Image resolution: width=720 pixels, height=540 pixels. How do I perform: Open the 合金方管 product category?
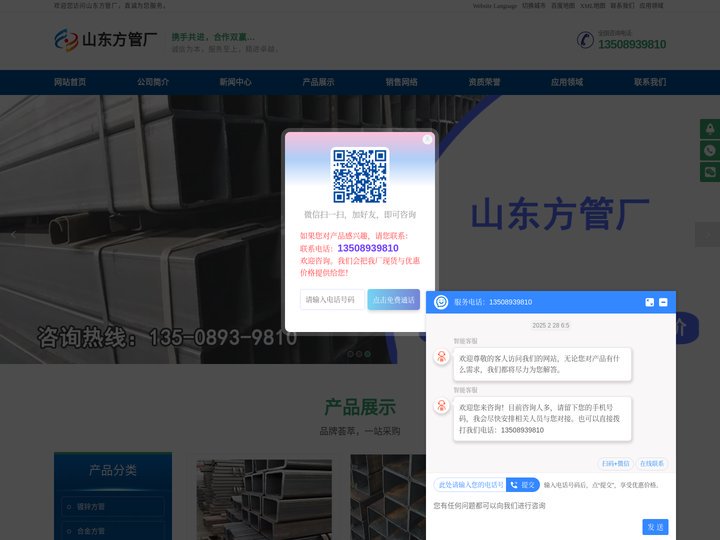pos(113,531)
